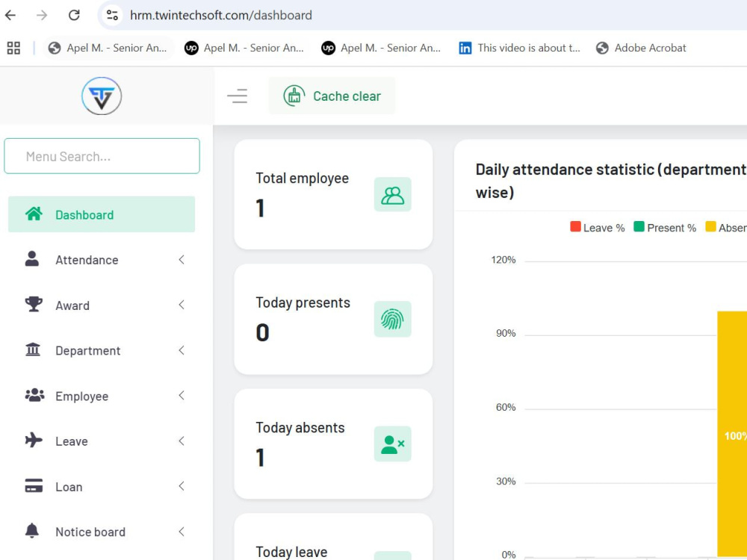Open 'This video is about t...' bookmark
The height and width of the screenshot is (560, 747).
tap(520, 48)
